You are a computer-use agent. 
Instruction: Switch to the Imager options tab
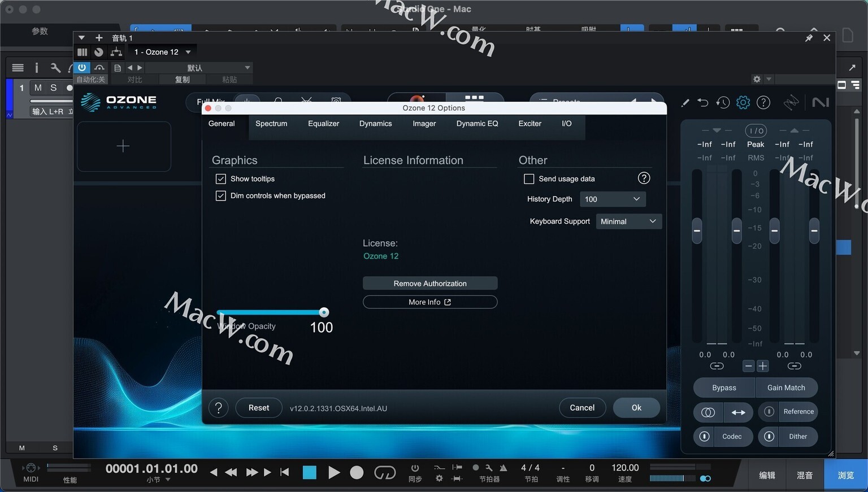click(424, 124)
